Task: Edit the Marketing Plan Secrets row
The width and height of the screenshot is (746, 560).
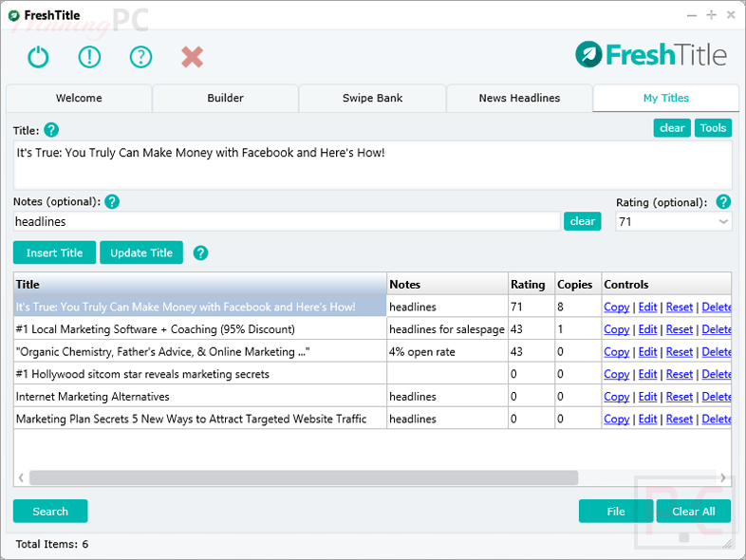Action: [x=647, y=420]
